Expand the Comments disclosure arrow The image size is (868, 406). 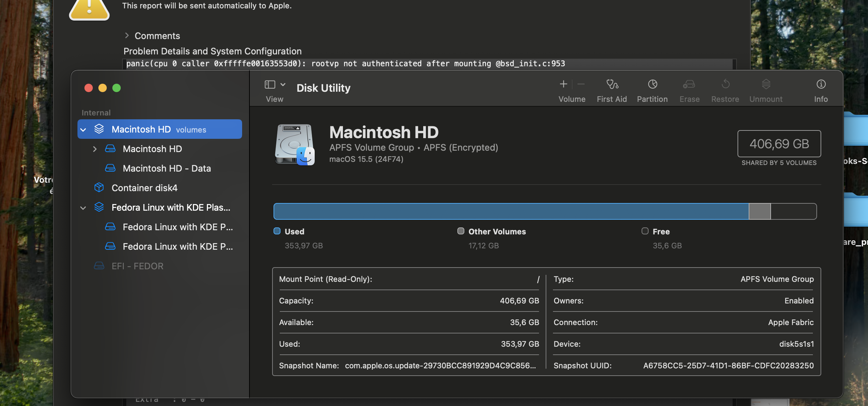tap(127, 36)
